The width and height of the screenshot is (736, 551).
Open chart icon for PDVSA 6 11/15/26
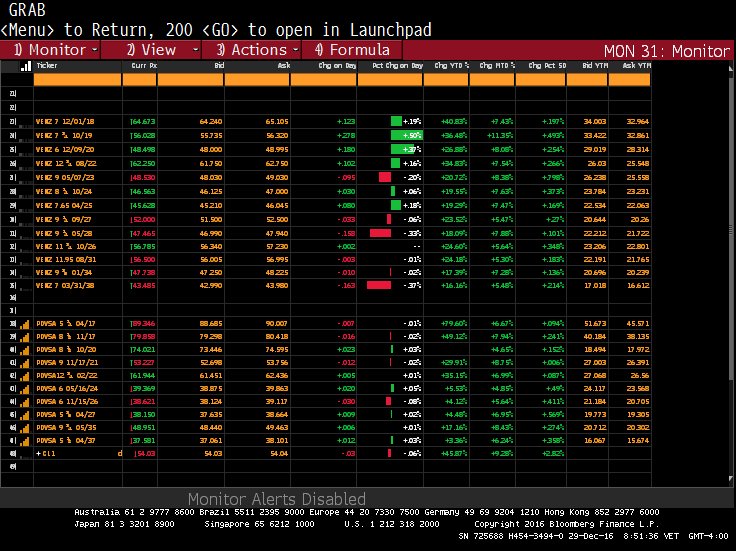coord(25,402)
